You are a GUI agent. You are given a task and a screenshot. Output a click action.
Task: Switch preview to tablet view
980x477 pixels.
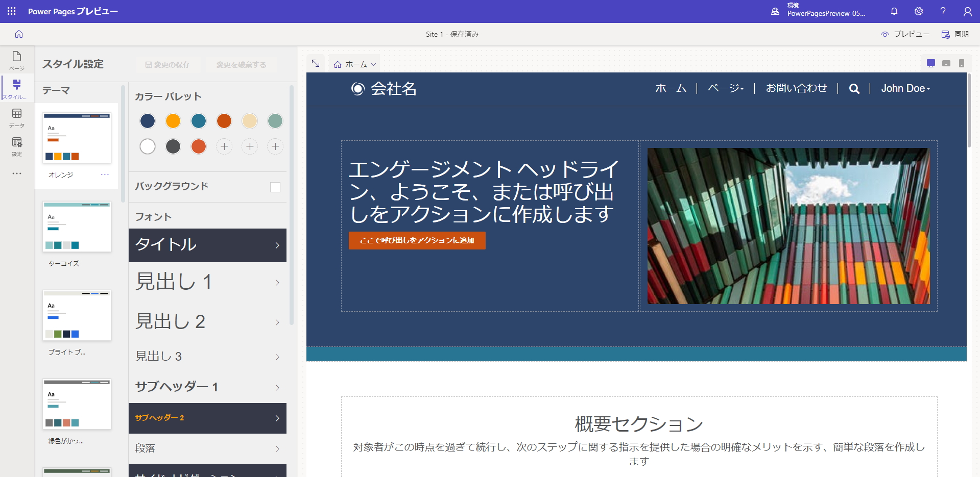946,63
